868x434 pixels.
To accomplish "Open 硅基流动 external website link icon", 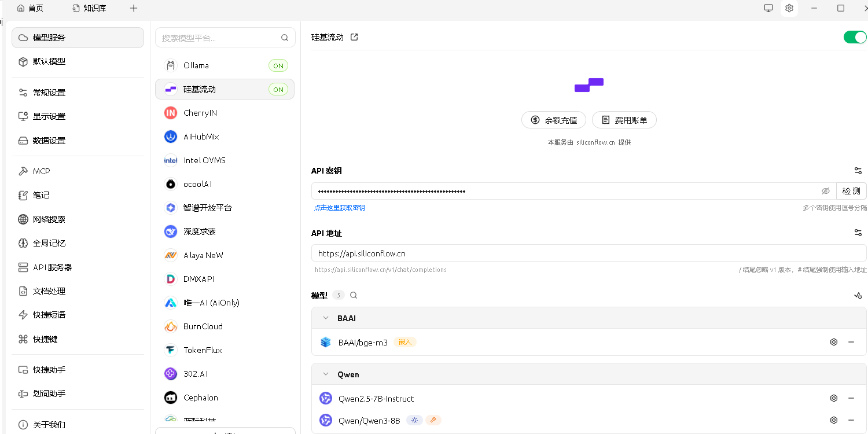I will (355, 37).
